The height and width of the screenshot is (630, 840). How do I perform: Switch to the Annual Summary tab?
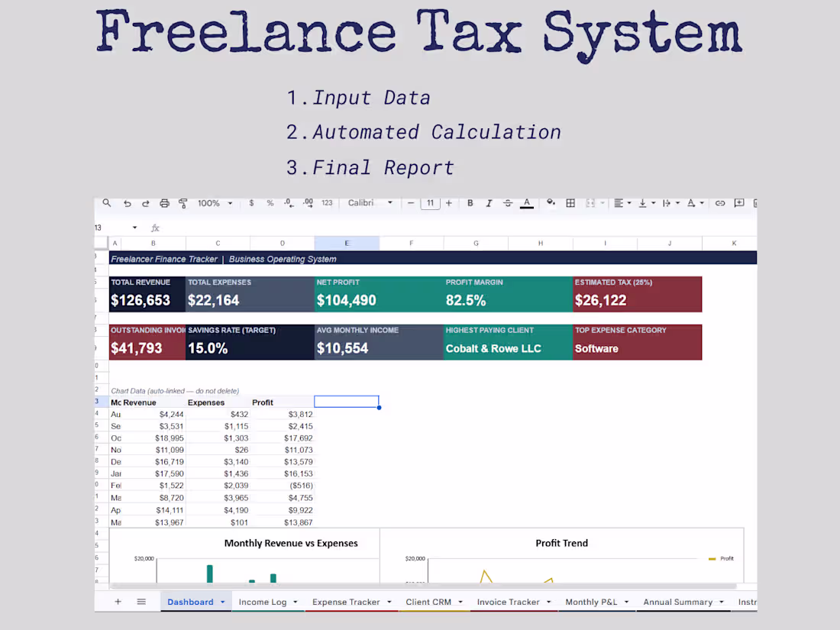click(x=678, y=603)
